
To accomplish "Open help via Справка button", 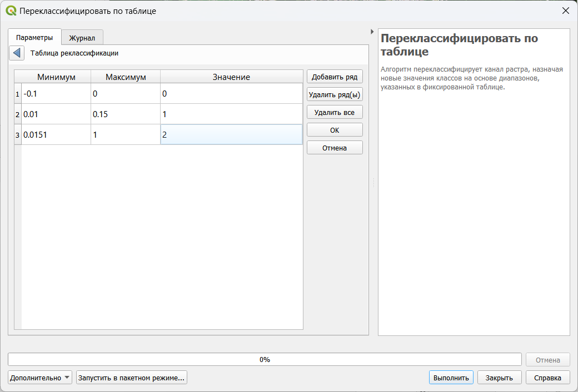I will (x=547, y=378).
